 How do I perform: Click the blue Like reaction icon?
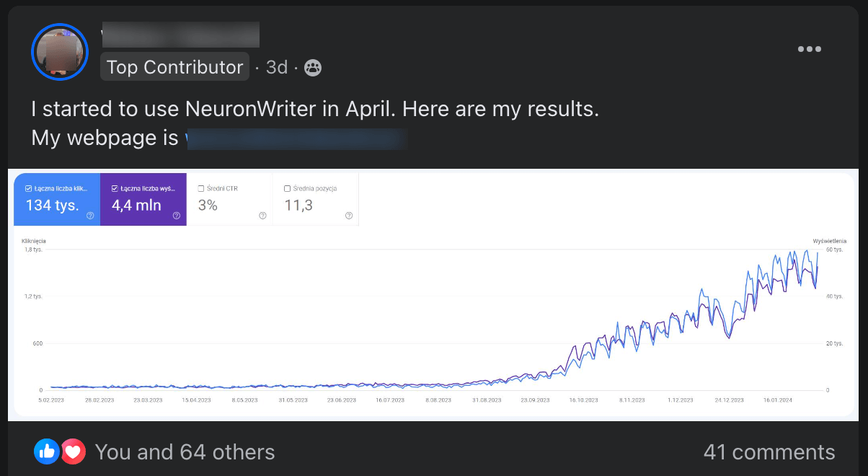coord(46,452)
